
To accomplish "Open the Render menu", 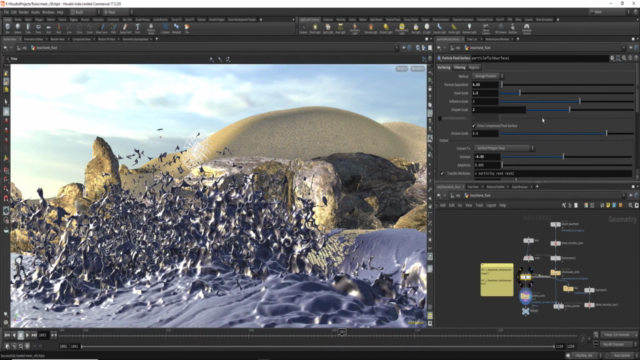I will tap(24, 12).
